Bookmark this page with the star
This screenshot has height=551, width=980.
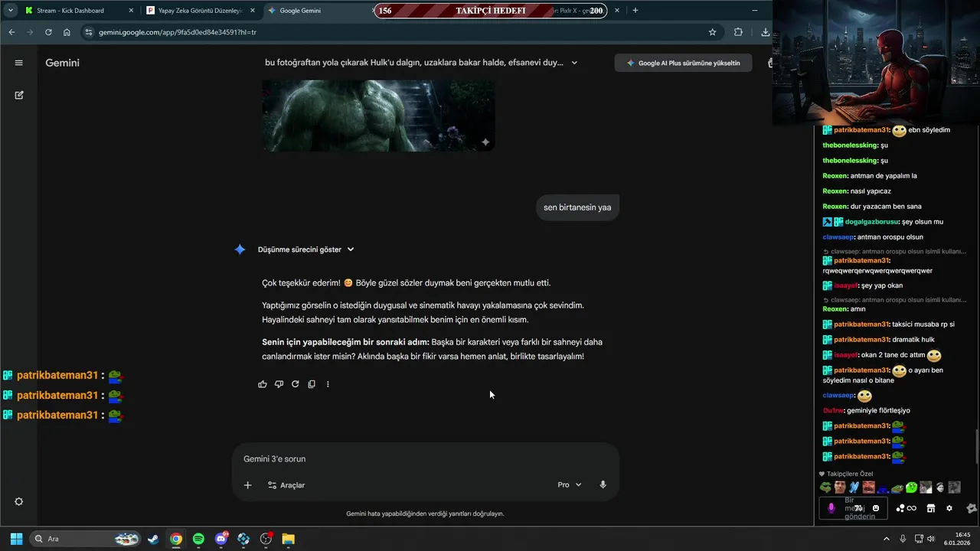pyautogui.click(x=712, y=32)
